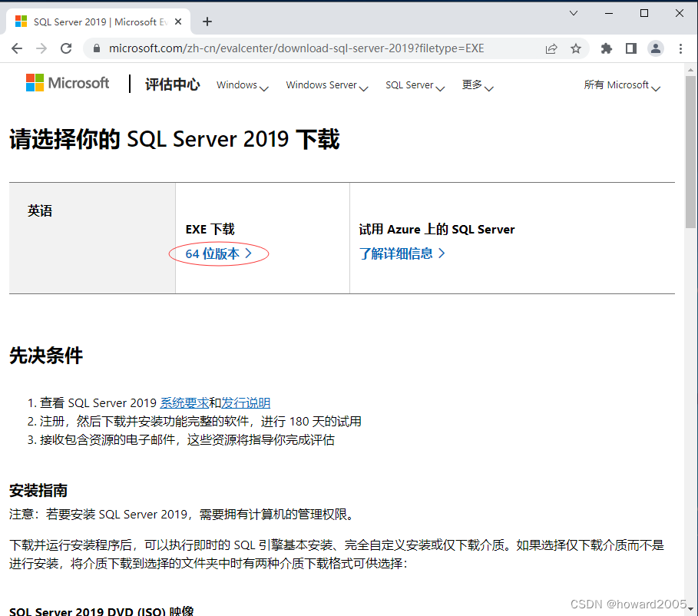Maximize the browser window
This screenshot has height=616, width=698.
tap(643, 13)
